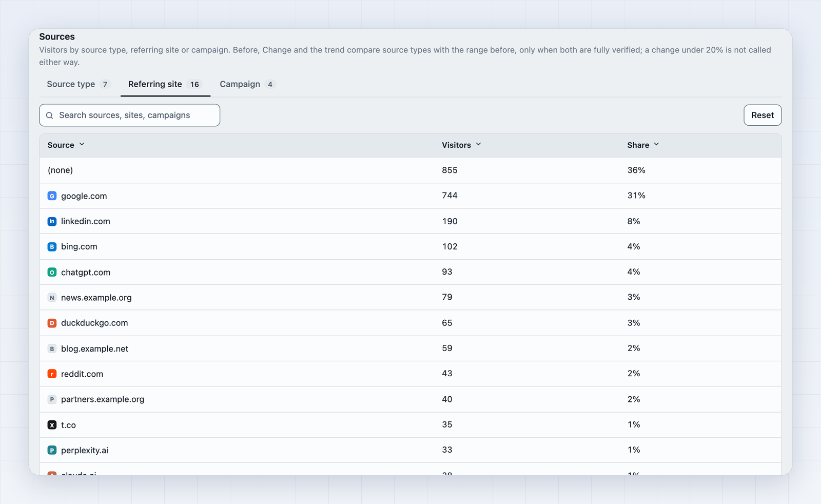Viewport: 821px width, 504px height.
Task: Click the 855 visitors value
Action: pos(449,170)
